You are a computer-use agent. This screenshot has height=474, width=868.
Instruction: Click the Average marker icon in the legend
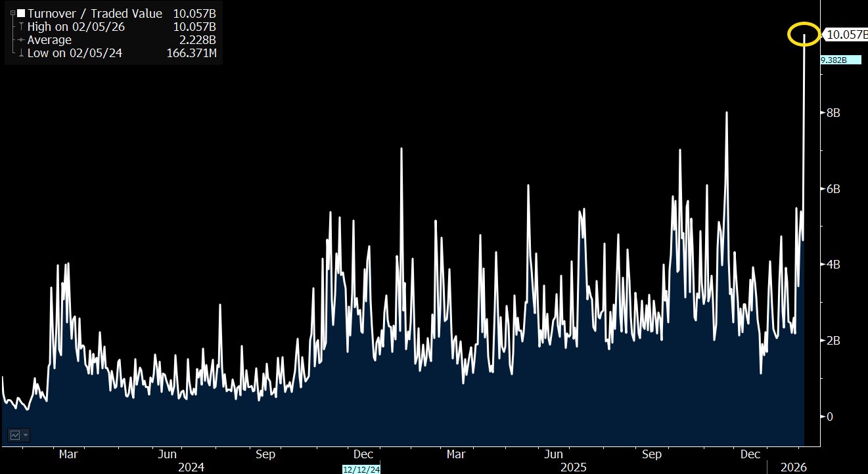pyautogui.click(x=20, y=39)
